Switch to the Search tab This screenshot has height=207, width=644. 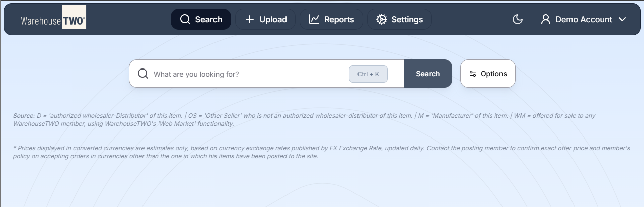click(x=201, y=19)
